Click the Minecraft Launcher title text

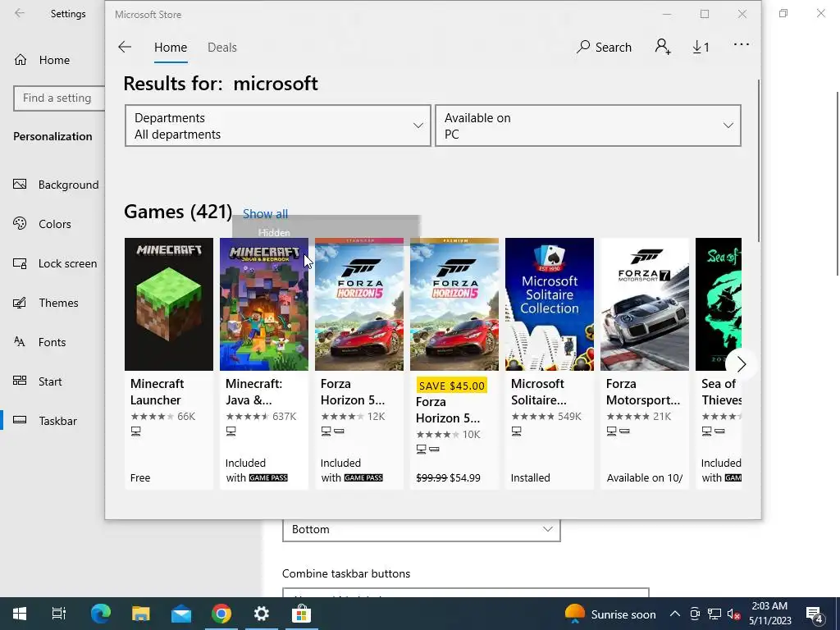(x=157, y=391)
